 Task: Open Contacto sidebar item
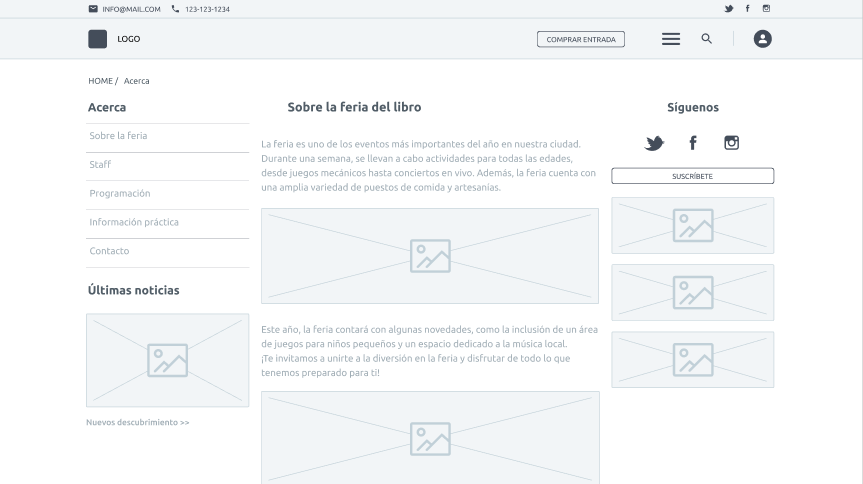(167, 253)
